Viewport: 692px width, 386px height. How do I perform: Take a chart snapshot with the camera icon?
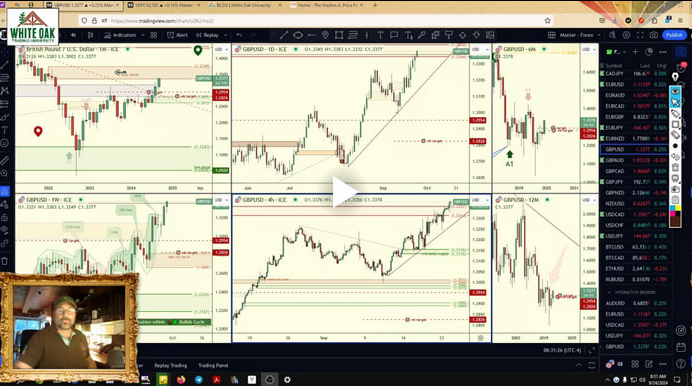click(654, 35)
